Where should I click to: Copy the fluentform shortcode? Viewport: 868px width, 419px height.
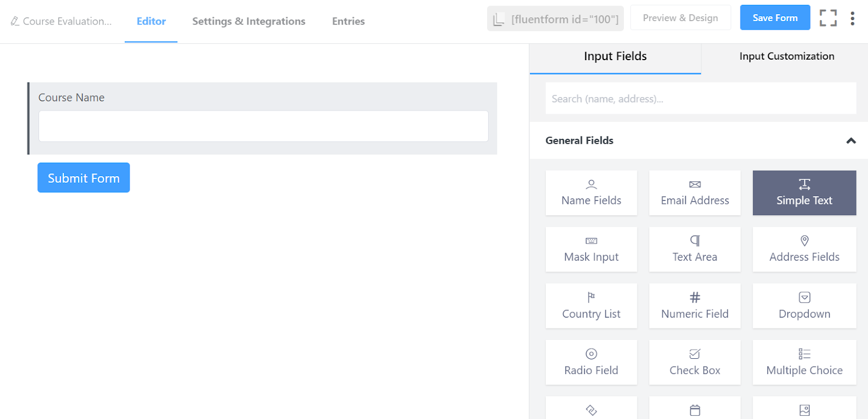click(555, 19)
